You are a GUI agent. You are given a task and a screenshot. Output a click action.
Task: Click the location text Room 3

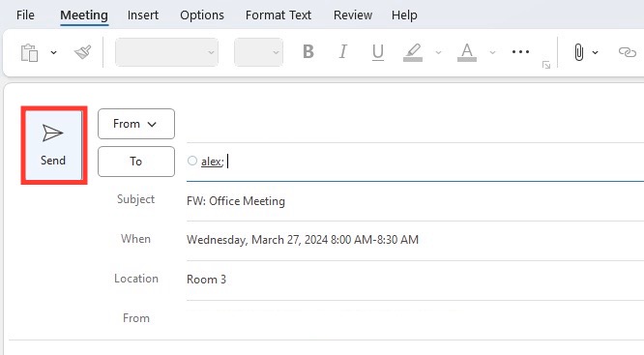(206, 280)
